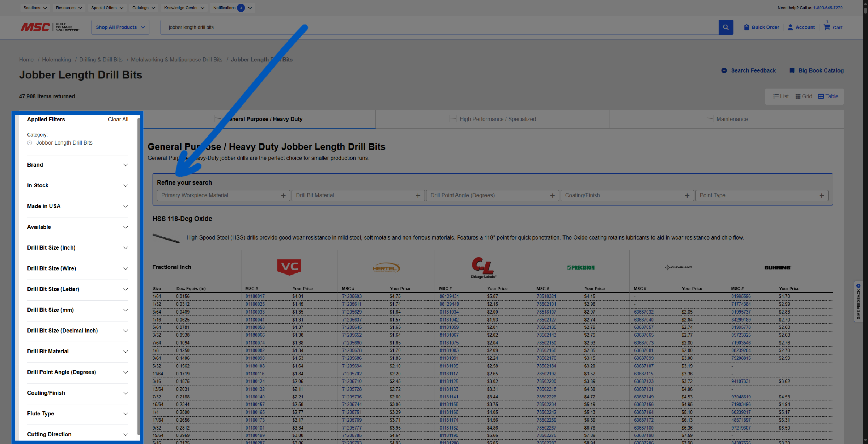Open MSC item 71205603

point(352,296)
